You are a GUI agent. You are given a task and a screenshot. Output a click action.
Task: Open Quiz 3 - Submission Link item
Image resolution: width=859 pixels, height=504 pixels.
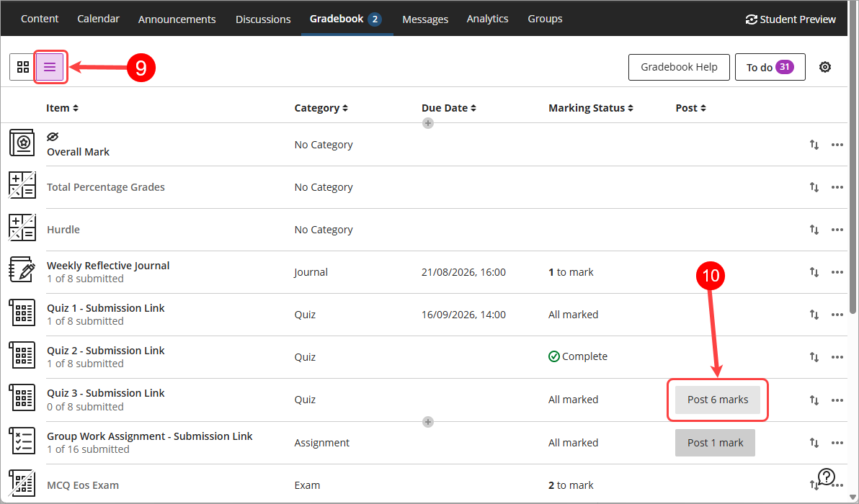[106, 393]
